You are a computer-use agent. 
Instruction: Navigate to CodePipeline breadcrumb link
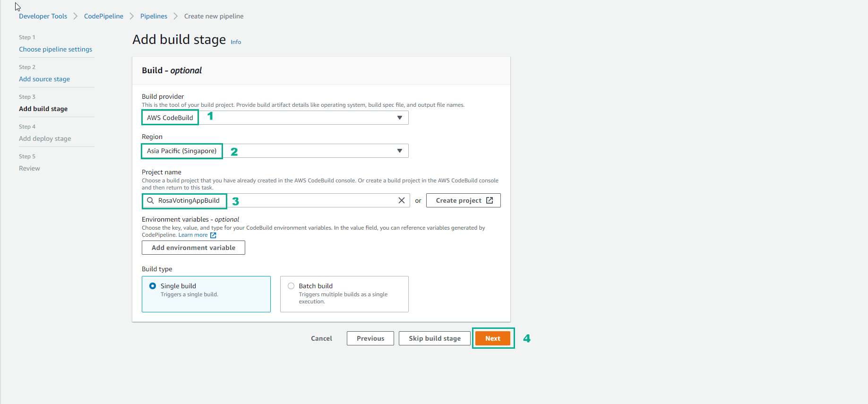point(103,16)
